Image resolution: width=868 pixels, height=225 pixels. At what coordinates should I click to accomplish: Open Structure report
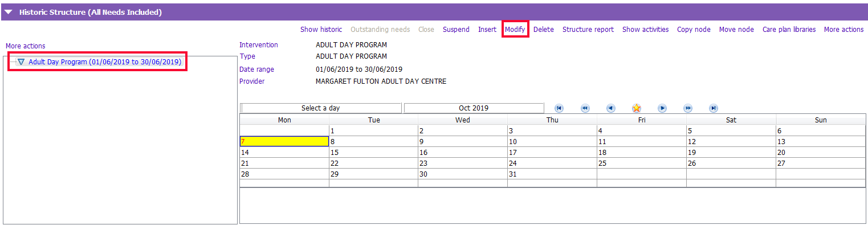(588, 30)
